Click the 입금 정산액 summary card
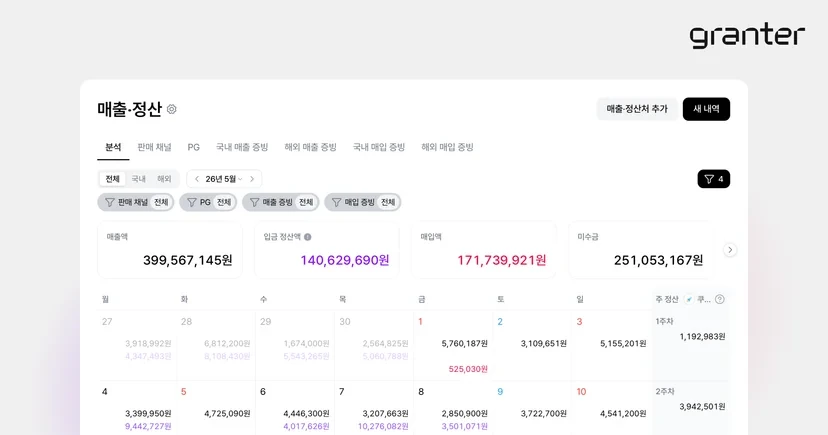Viewport: 828px width, 435px height. pyautogui.click(x=327, y=250)
